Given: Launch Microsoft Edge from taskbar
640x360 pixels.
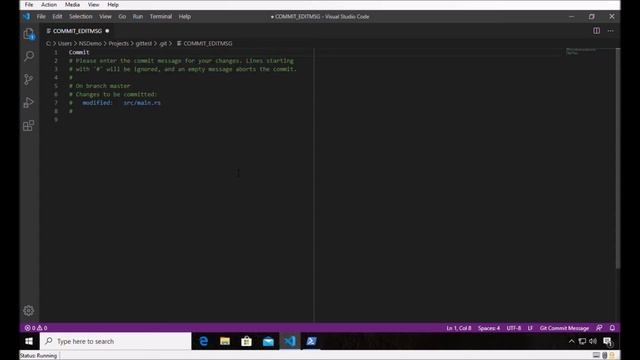Looking at the screenshot, I should click(203, 341).
